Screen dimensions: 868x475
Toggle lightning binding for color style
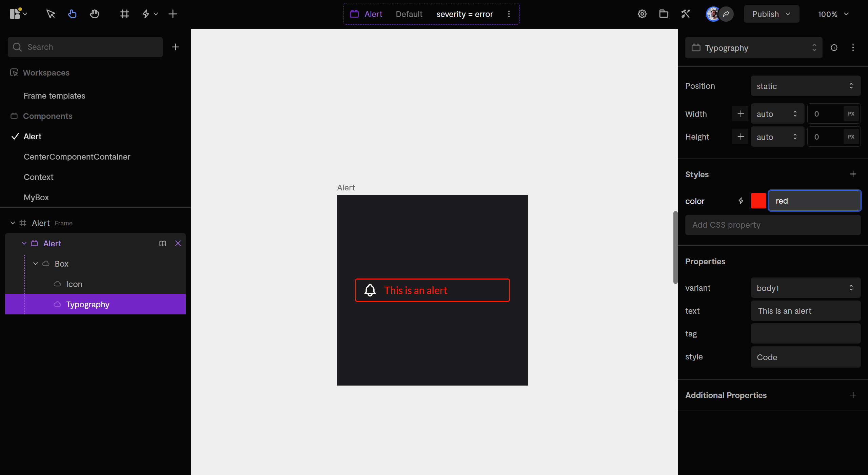[x=741, y=201]
